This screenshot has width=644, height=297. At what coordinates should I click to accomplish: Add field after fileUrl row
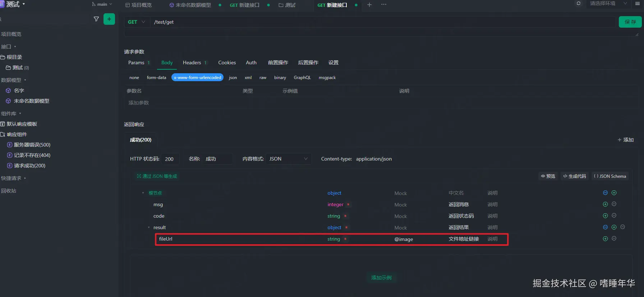[x=605, y=239]
